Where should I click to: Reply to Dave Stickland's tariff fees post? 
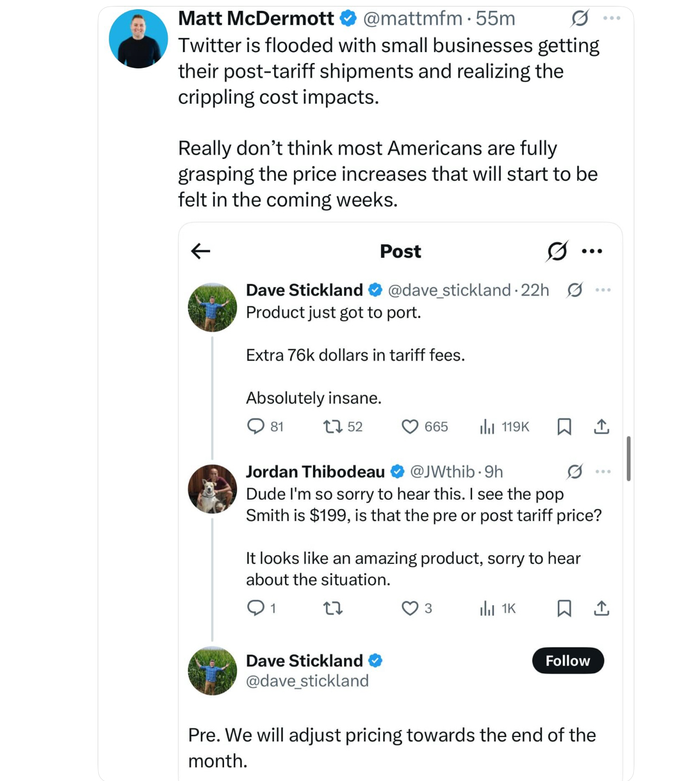[x=256, y=427]
